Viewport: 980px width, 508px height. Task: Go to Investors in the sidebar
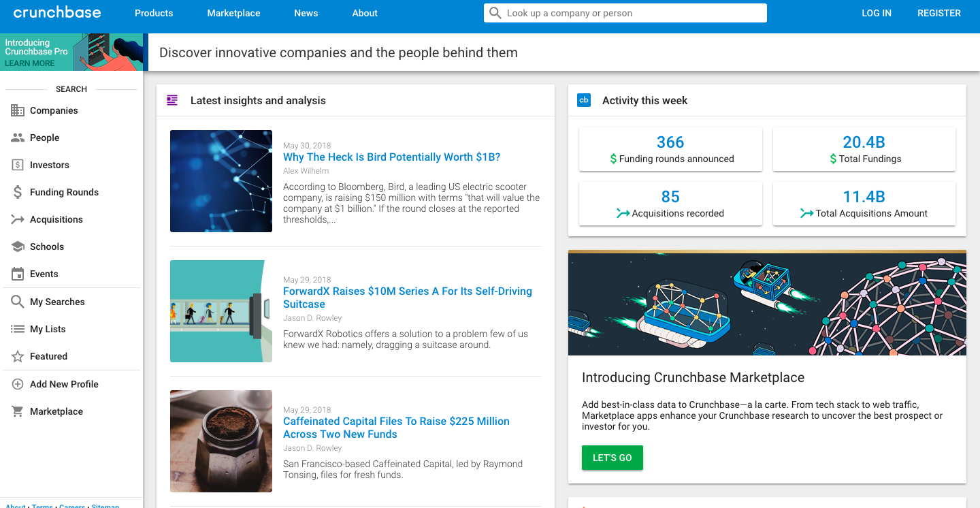coord(71,165)
